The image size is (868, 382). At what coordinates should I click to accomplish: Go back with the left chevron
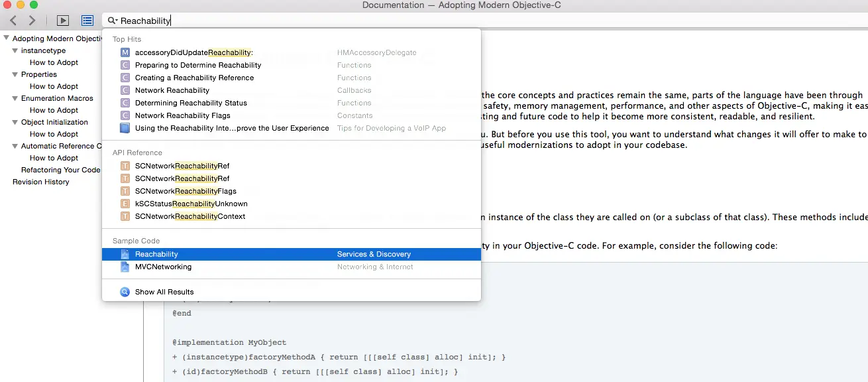coord(13,21)
